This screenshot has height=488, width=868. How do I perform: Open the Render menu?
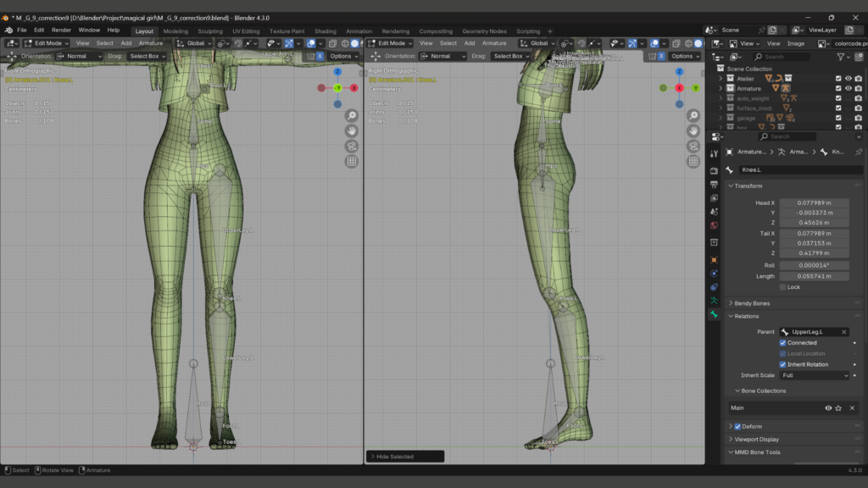(x=61, y=30)
